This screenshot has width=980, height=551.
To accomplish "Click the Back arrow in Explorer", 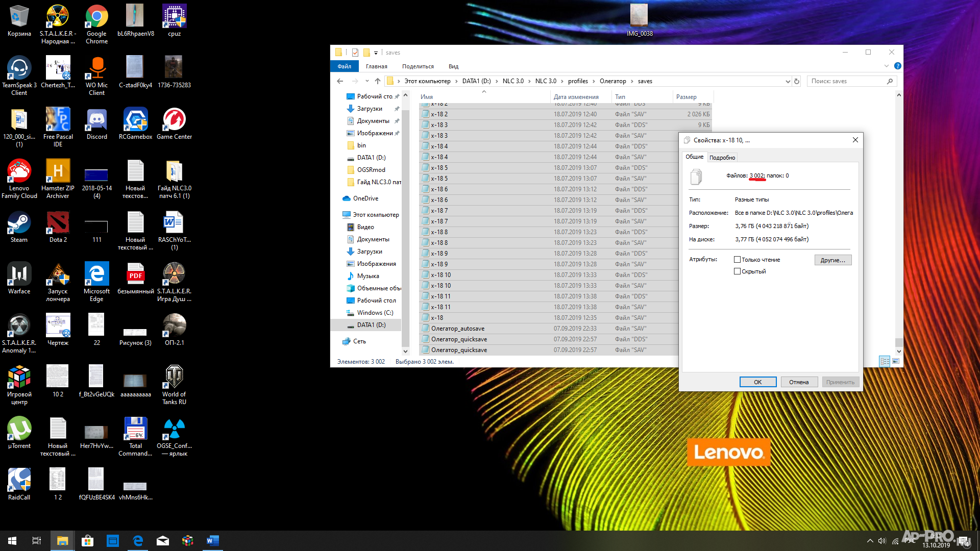I will (x=340, y=81).
